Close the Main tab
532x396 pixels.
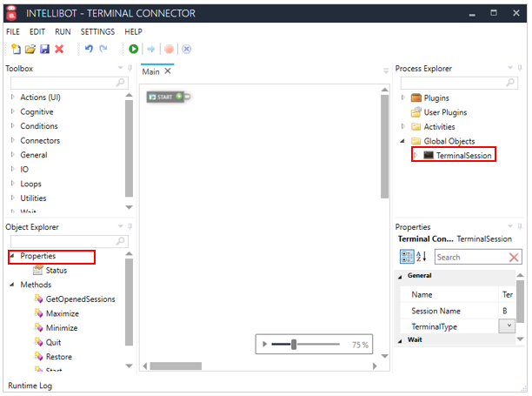click(168, 71)
